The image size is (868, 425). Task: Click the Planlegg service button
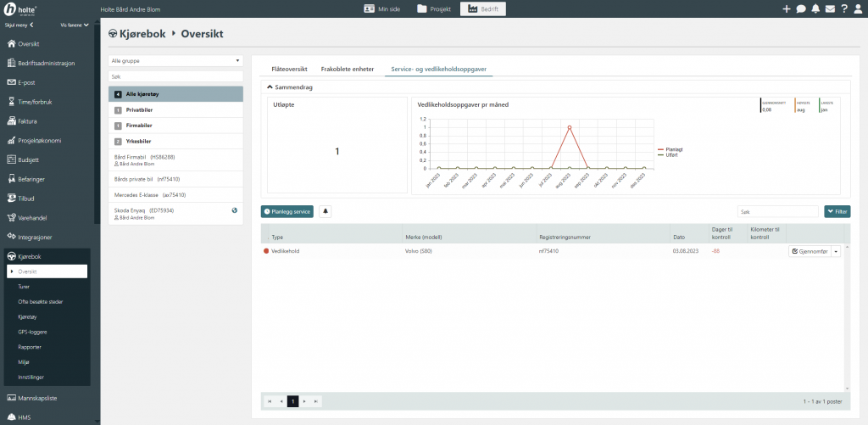pos(288,211)
